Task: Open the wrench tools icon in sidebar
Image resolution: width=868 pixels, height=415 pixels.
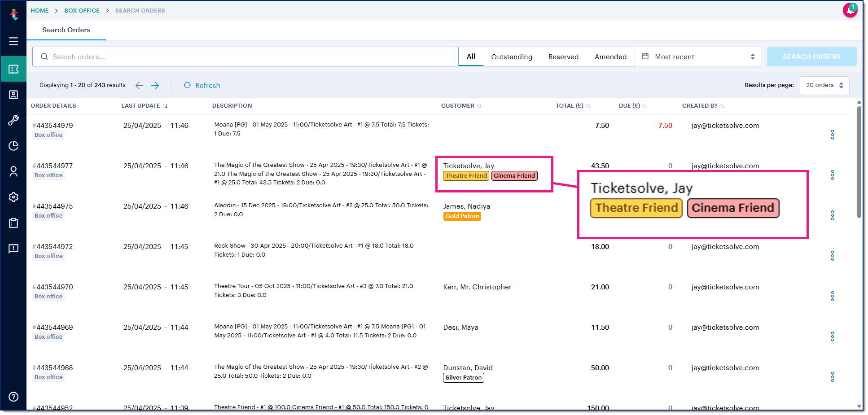Action: click(x=13, y=120)
